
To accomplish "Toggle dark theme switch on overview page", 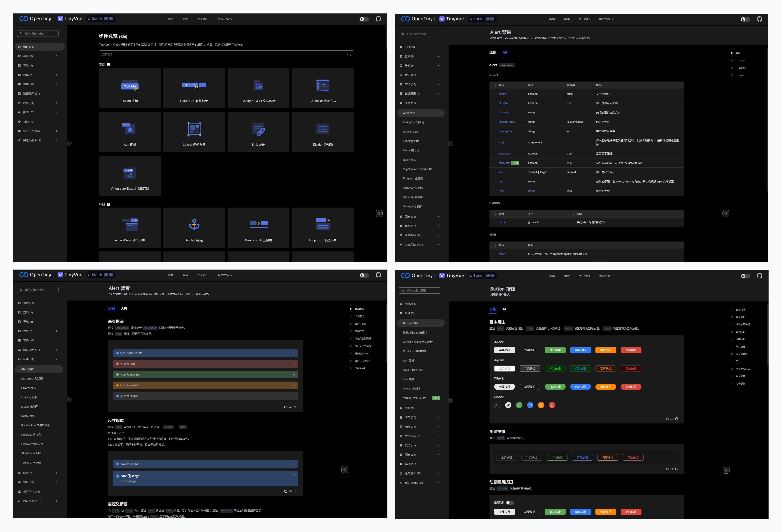I will pos(364,19).
